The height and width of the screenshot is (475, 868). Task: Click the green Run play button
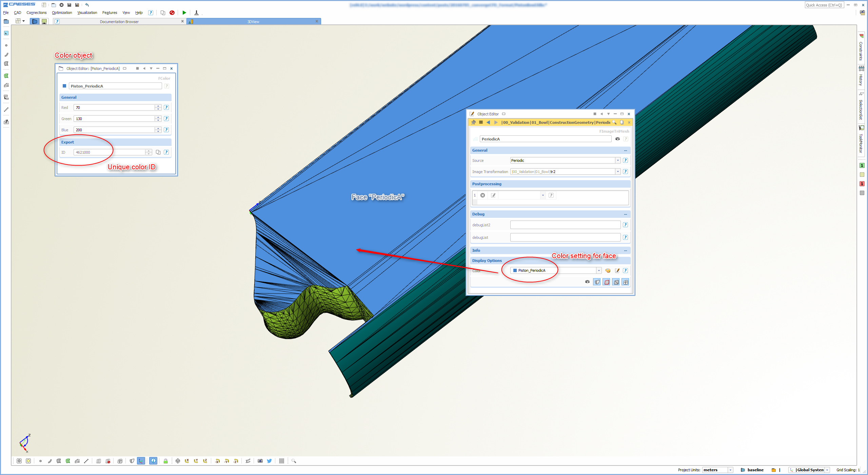184,13
